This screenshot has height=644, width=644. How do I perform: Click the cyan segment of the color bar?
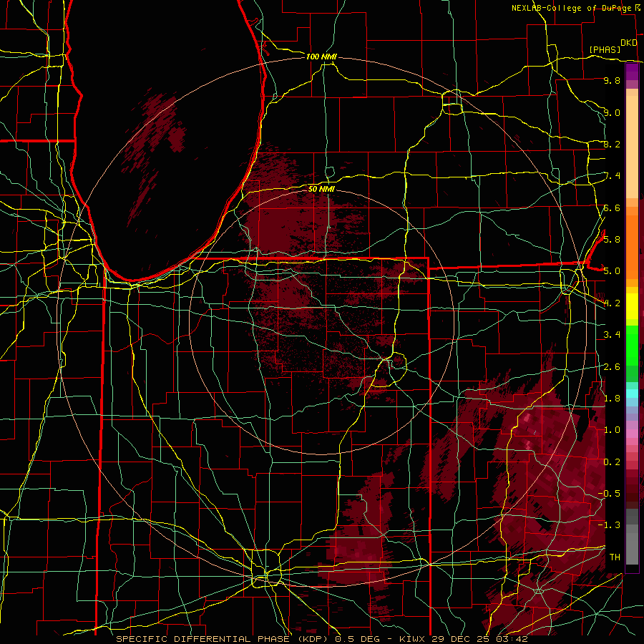(632, 394)
